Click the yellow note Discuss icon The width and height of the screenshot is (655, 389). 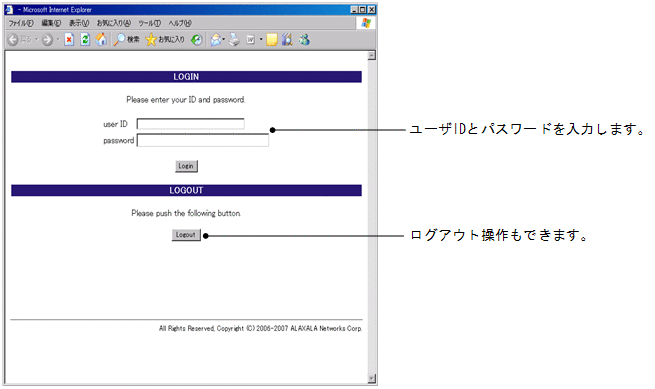coord(272,40)
